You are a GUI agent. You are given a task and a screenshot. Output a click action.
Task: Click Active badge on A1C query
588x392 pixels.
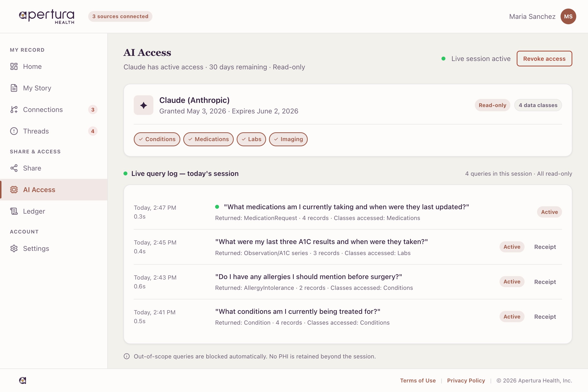512,247
